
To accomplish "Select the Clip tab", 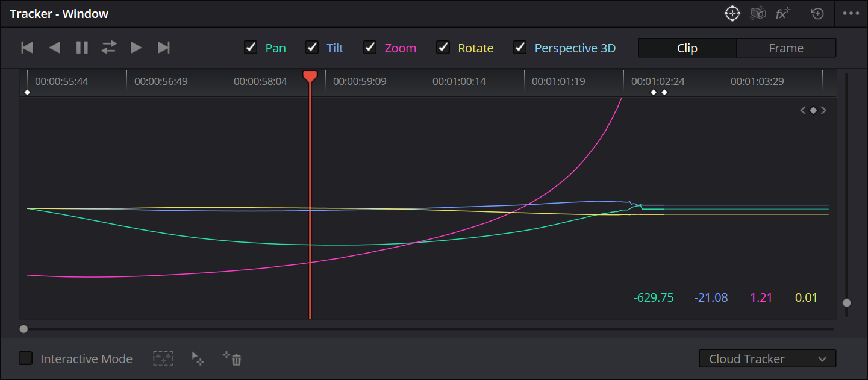I will (x=687, y=48).
